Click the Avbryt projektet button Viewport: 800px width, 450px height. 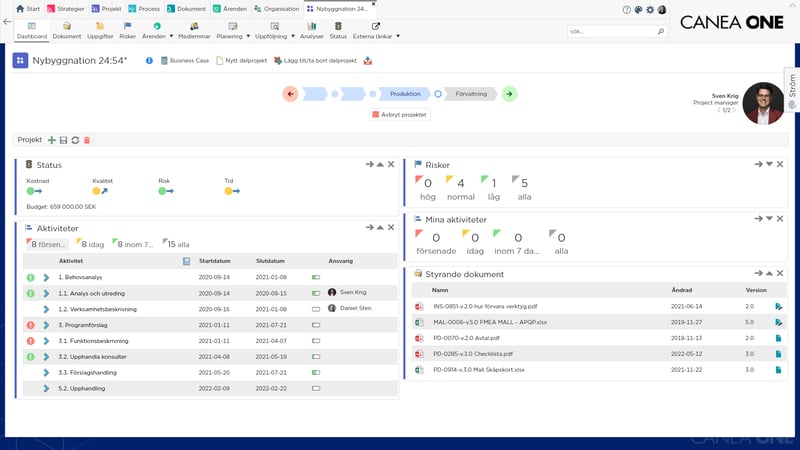[x=399, y=115]
